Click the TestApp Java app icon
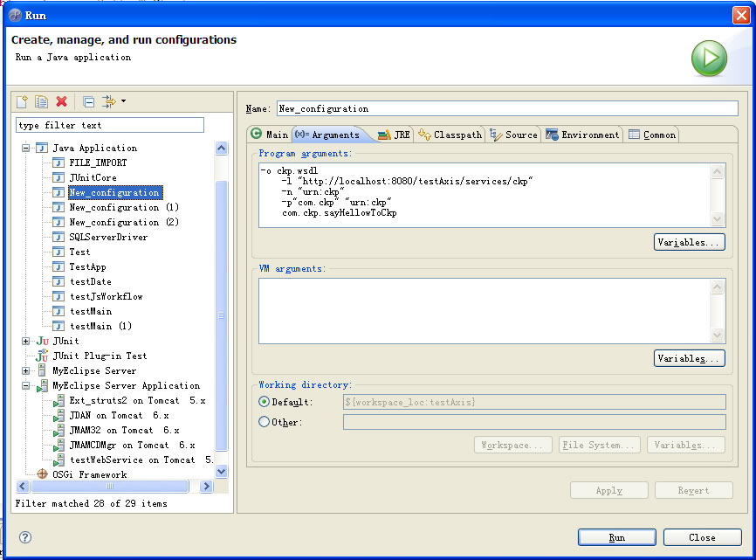Screen dimensions: 756x560 click(58, 266)
